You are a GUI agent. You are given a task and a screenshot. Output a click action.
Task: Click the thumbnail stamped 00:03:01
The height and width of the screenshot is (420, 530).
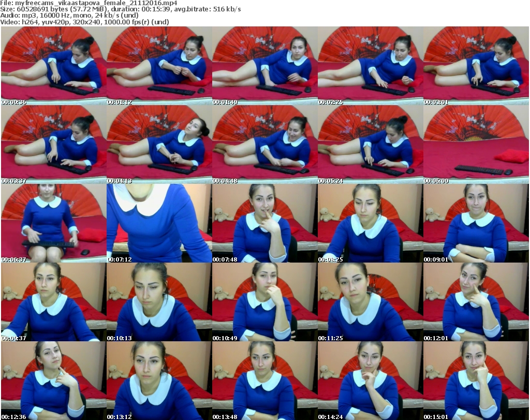click(476, 66)
